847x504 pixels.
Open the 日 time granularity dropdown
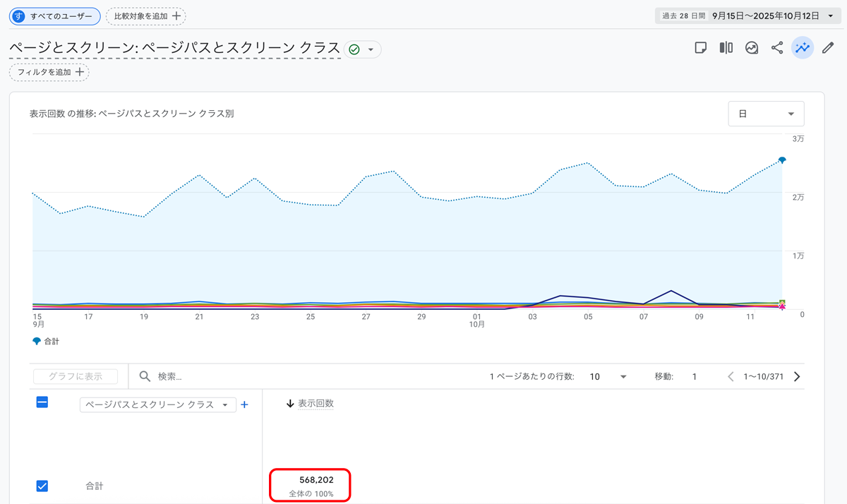tap(766, 114)
